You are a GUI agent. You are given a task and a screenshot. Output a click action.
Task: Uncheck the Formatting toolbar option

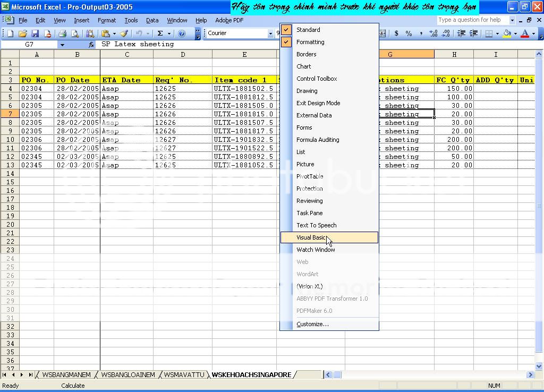310,42
